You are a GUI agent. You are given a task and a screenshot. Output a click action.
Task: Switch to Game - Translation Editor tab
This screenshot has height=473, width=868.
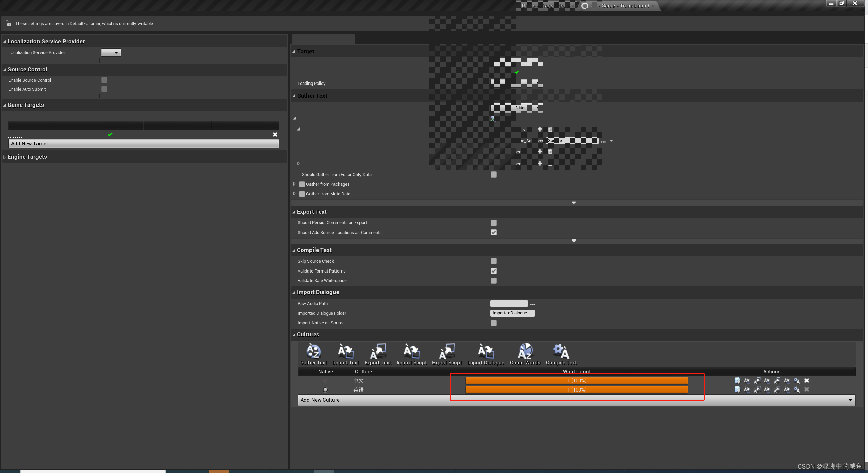coord(623,6)
